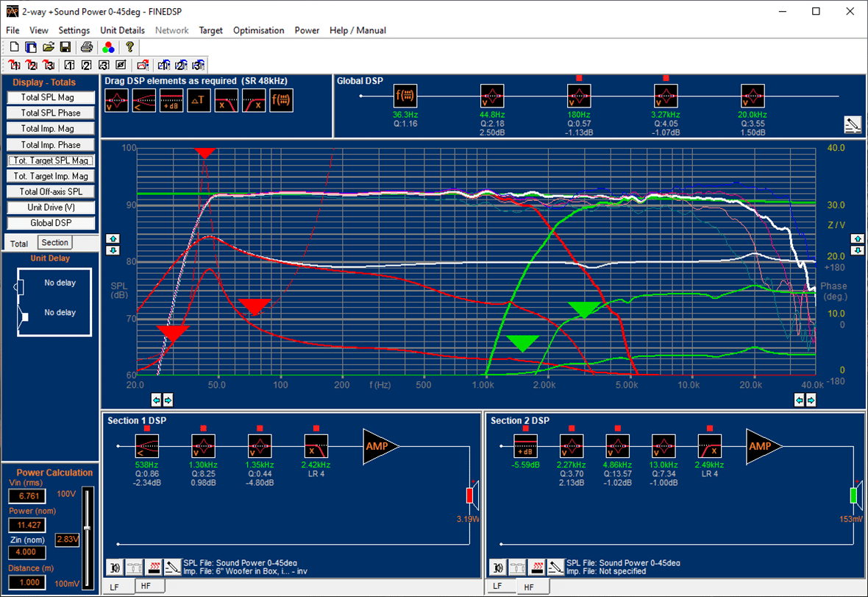868x597 pixels.
Task: Switch to the HF tab in Section 1
Action: [x=146, y=587]
